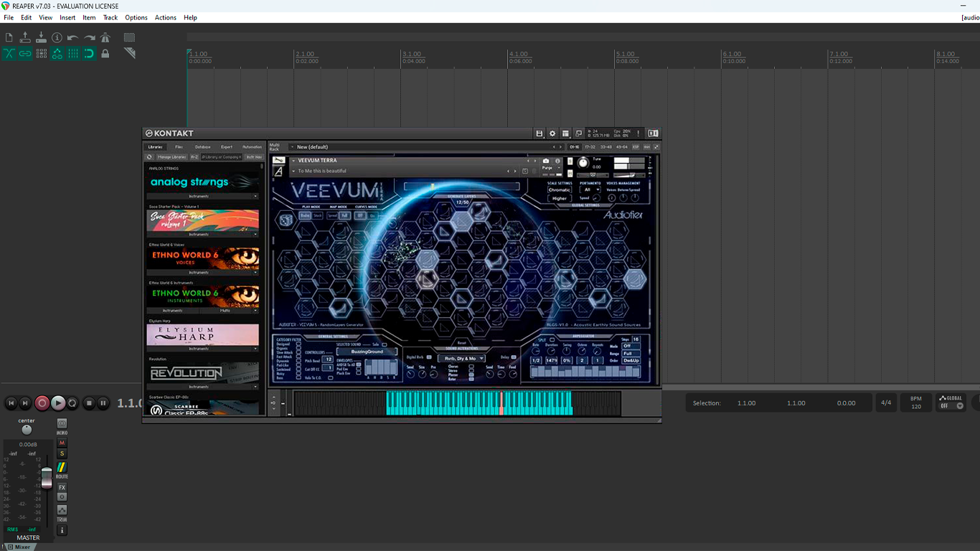Open instrument info icon in Kontakt header
The width and height of the screenshot is (980, 551).
pyautogui.click(x=557, y=161)
